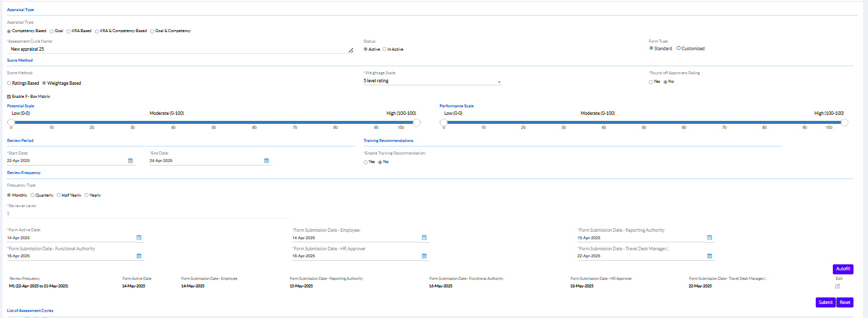
Task: Open calendar for Form Active Date
Action: click(x=139, y=238)
